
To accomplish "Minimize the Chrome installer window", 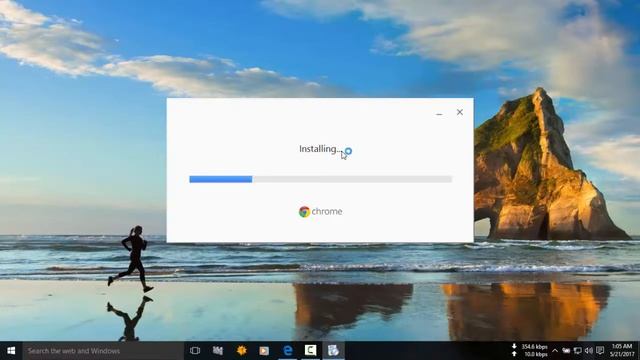I will point(439,114).
